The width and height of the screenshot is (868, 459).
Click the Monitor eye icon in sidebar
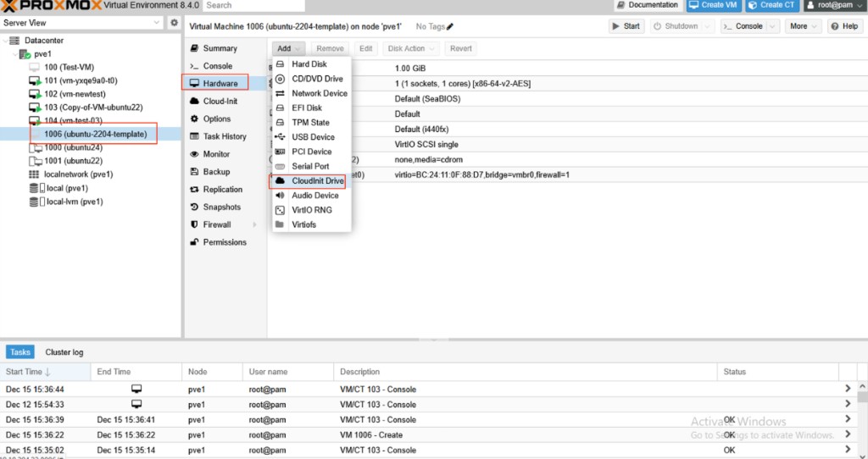pos(194,154)
